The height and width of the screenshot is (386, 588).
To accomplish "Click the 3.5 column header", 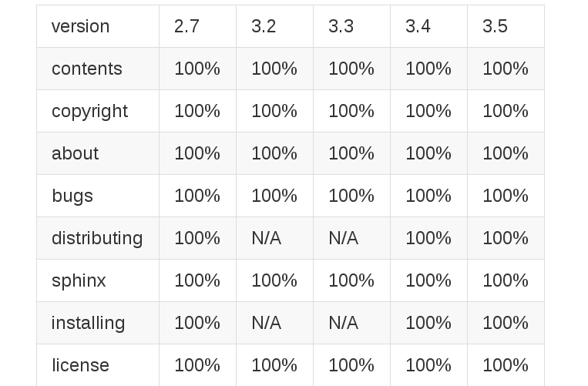I will tap(506, 27).
